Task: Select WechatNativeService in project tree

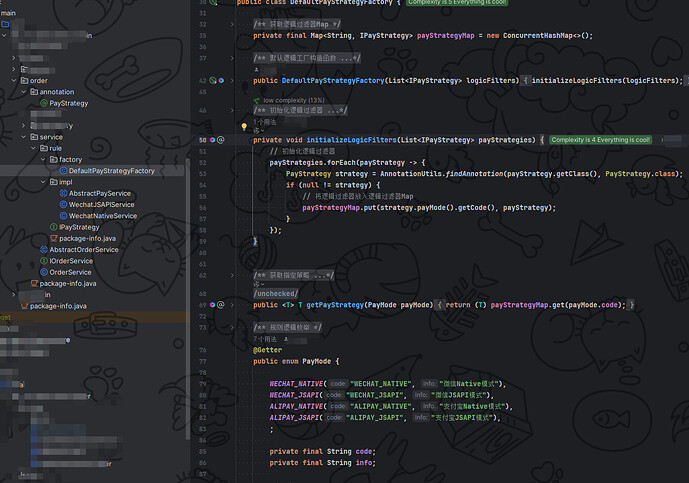Action: (x=103, y=216)
